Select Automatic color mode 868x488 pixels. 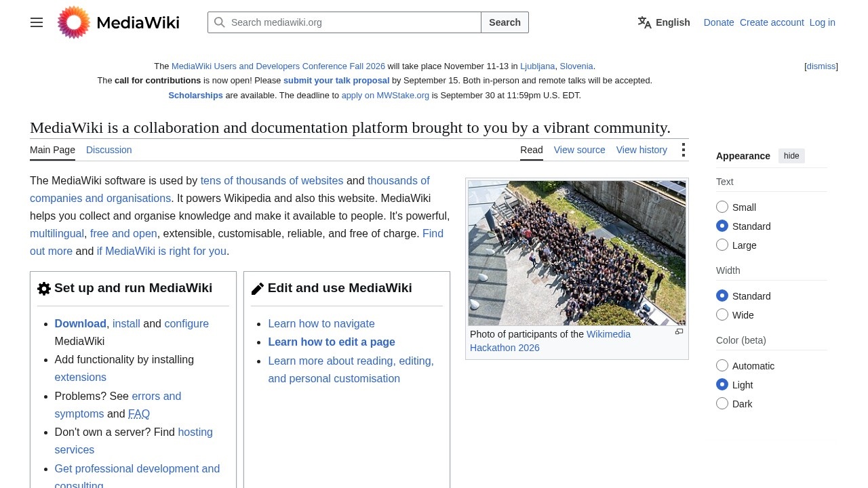coord(722,365)
